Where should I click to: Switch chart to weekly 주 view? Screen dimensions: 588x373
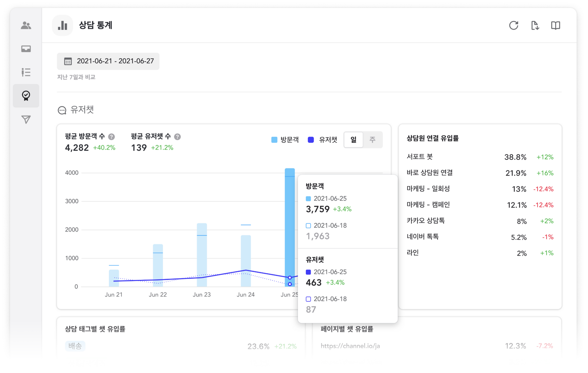[372, 140]
